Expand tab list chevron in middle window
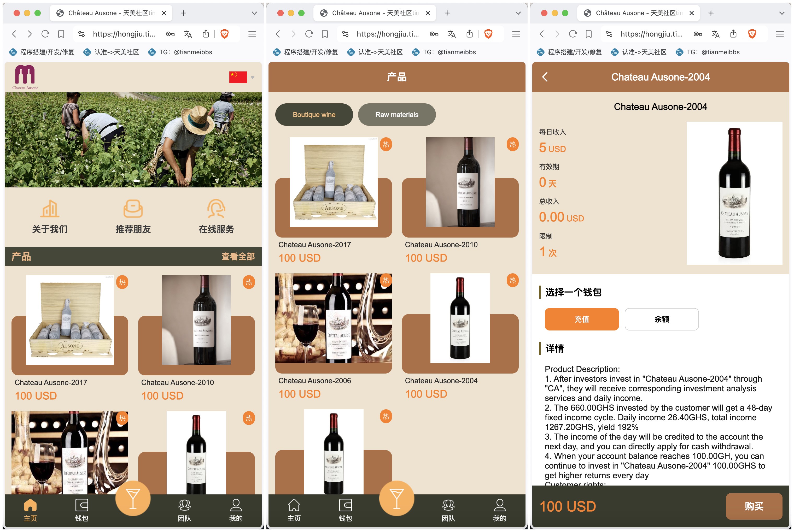The image size is (794, 532). (x=518, y=13)
